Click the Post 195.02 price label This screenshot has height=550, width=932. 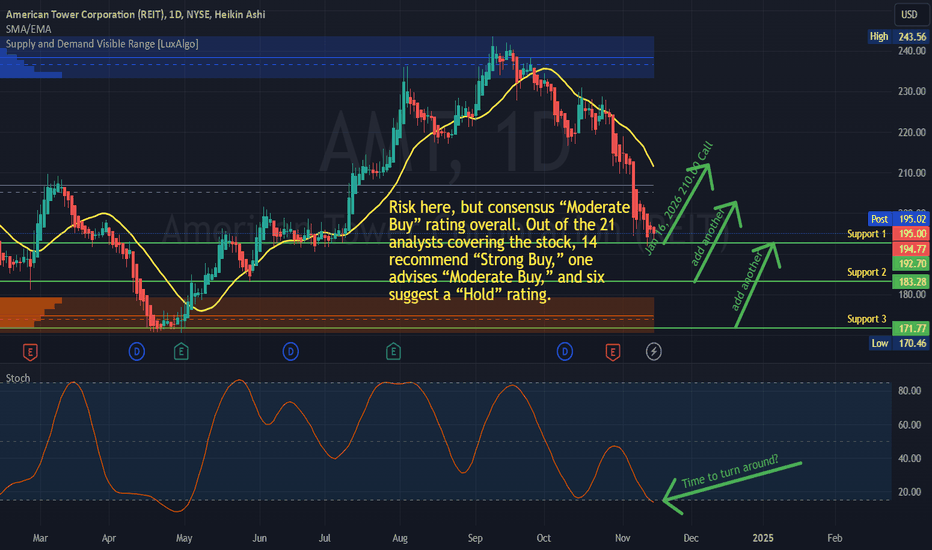click(898, 219)
